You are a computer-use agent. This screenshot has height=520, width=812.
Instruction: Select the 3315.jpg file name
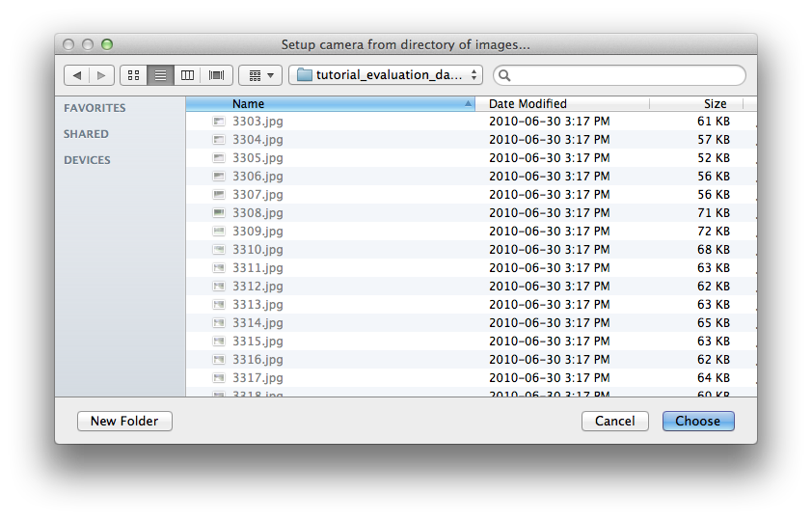(257, 342)
